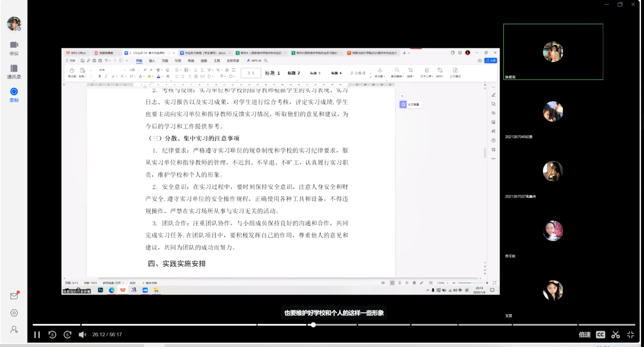Open the 会议 section in sidebar
Viewport: 644px width, 347px height.
[14, 48]
